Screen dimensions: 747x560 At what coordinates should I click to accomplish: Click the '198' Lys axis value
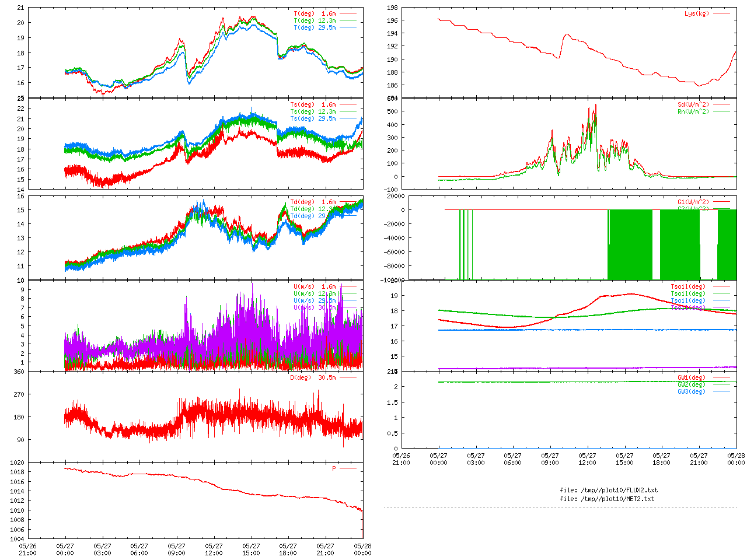tap(392, 8)
